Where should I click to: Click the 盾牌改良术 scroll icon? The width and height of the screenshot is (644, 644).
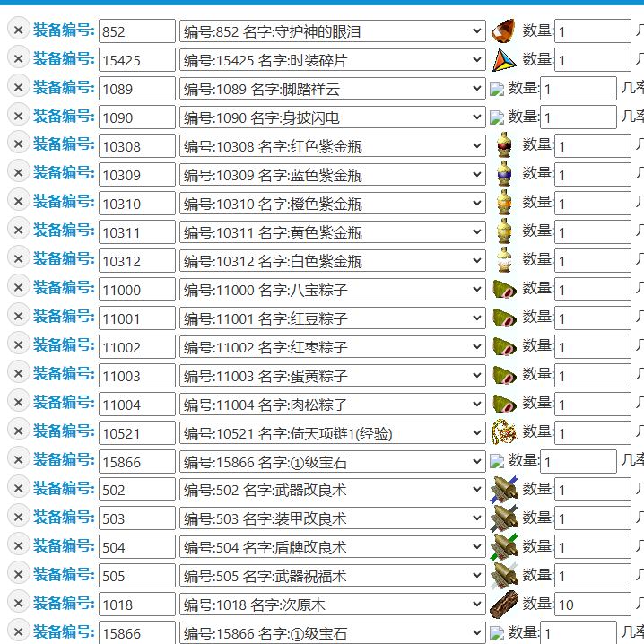coord(504,547)
